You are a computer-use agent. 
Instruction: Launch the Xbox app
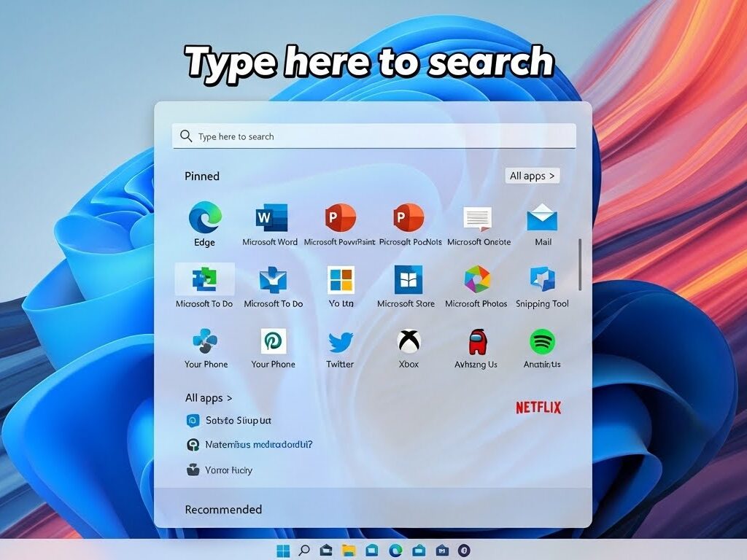(x=409, y=348)
